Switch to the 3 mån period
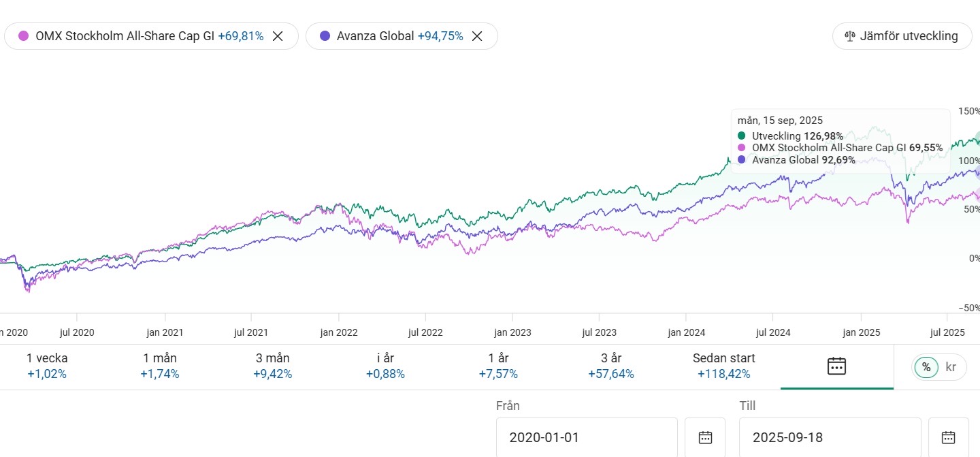This screenshot has width=980, height=457. (x=272, y=366)
